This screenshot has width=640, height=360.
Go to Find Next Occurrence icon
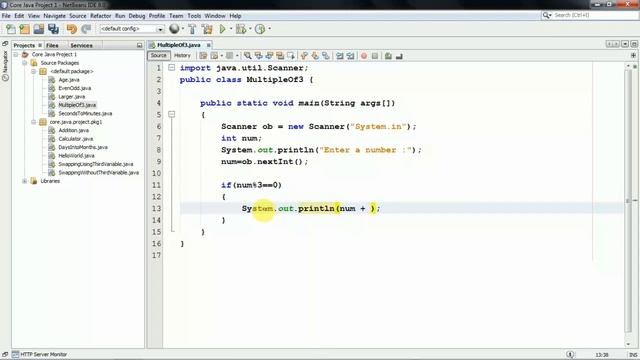click(x=269, y=56)
